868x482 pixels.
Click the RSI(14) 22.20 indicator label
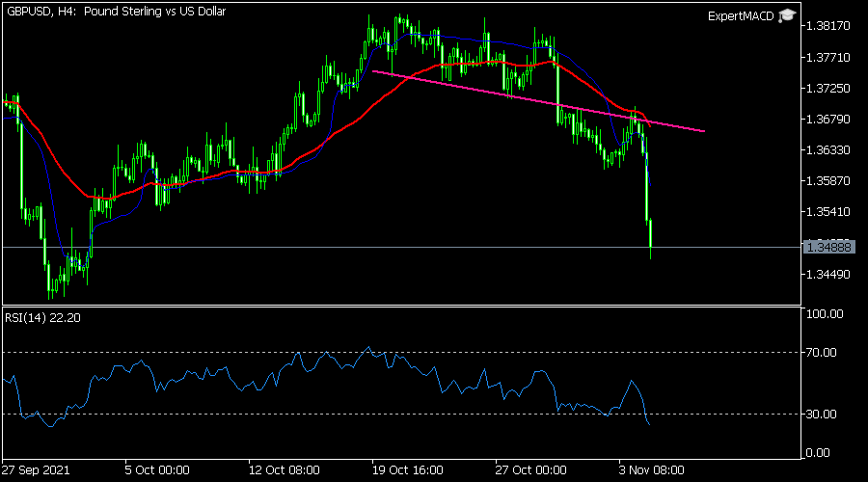click(x=42, y=318)
